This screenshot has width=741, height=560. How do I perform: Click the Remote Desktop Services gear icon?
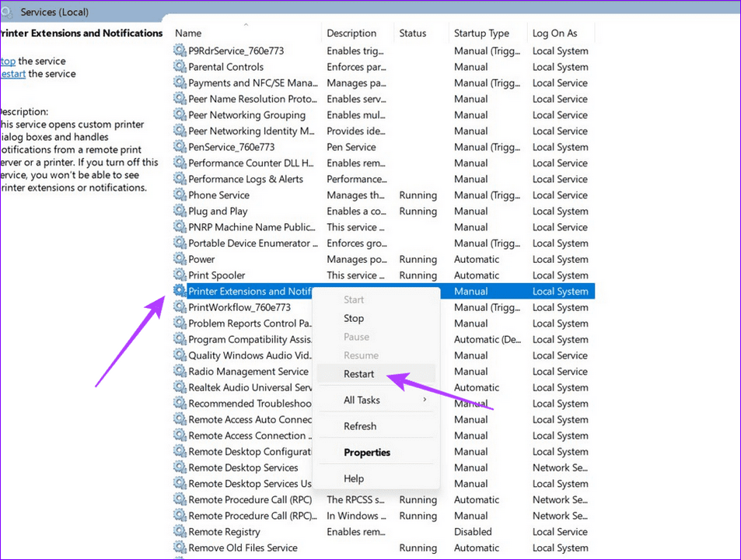180,467
